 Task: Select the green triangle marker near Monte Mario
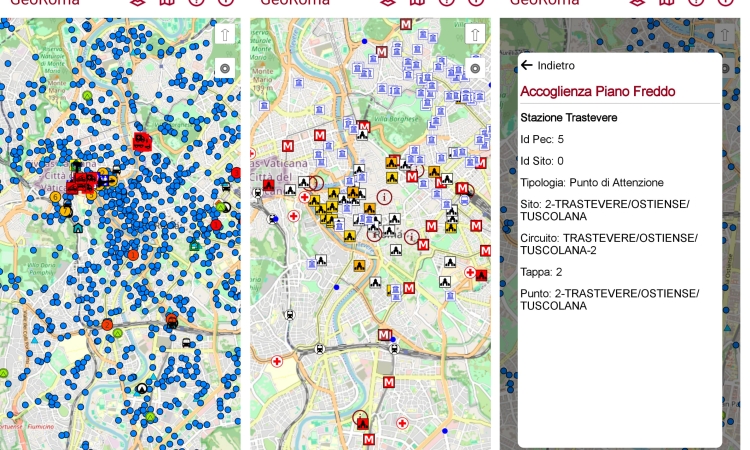(87, 96)
